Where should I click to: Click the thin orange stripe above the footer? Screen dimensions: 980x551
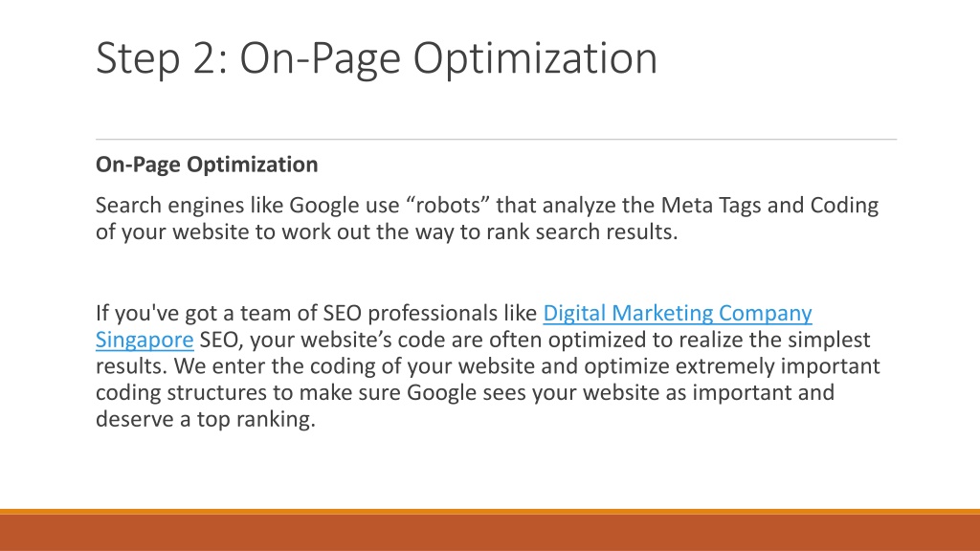tap(490, 512)
